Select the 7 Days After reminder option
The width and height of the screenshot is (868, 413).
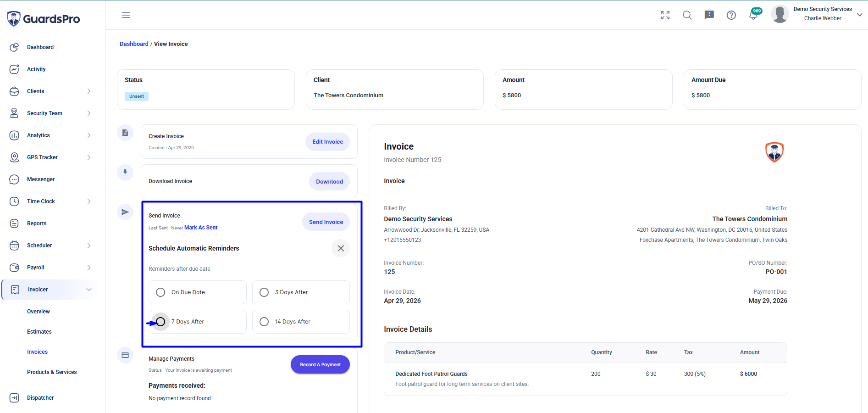pyautogui.click(x=198, y=322)
